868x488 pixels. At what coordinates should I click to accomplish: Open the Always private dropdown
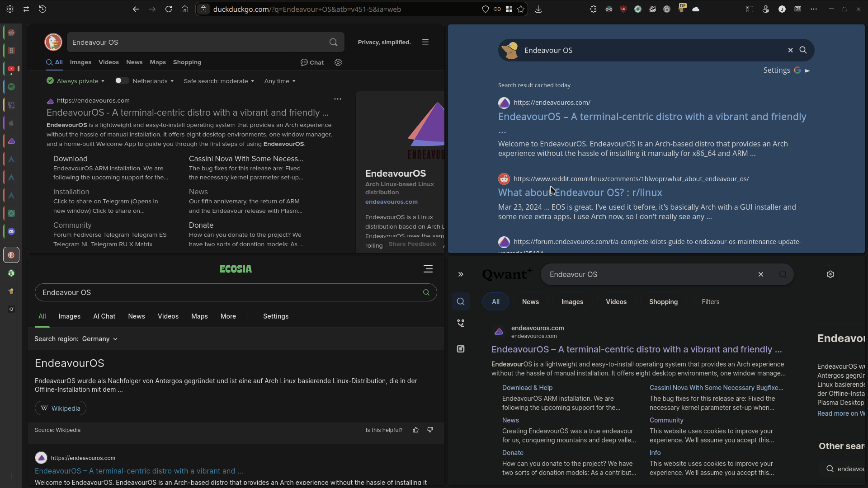75,81
